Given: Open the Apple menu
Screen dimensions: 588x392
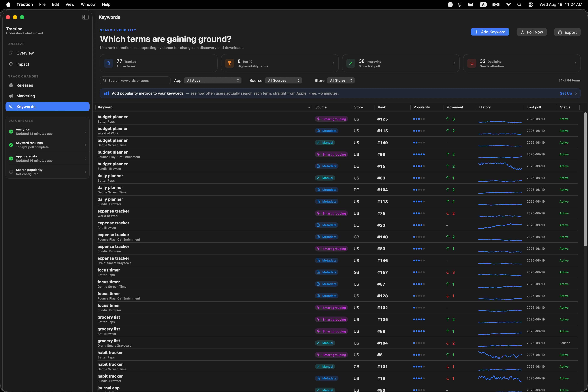Looking at the screenshot, I should click(x=8, y=4).
